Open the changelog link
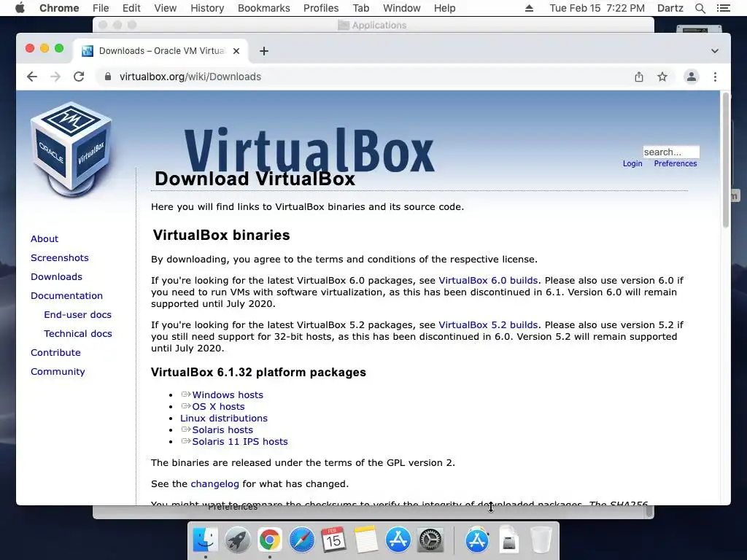Screen dimensions: 747x560 (x=215, y=484)
